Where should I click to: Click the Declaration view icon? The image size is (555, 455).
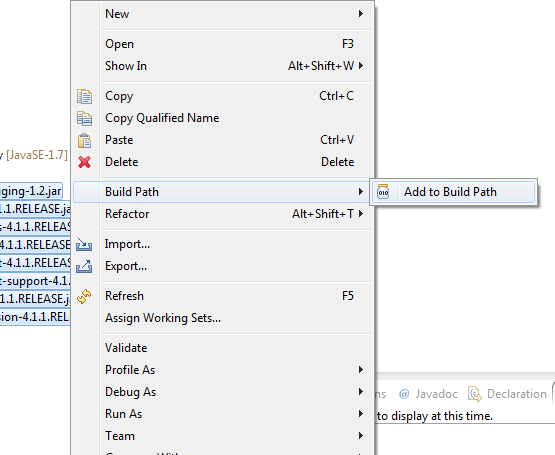coord(475,394)
